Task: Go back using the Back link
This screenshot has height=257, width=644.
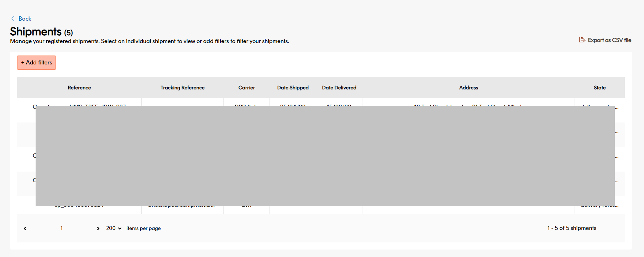Action: coord(25,19)
